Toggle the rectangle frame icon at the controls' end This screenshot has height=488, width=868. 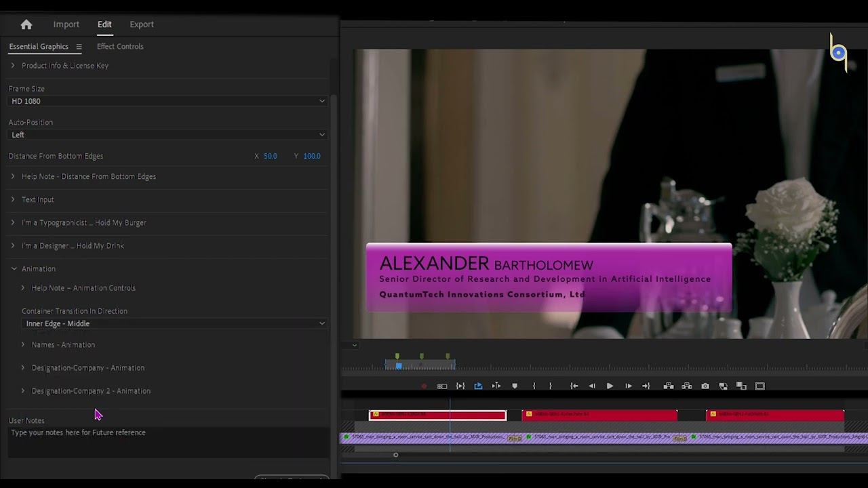click(759, 386)
